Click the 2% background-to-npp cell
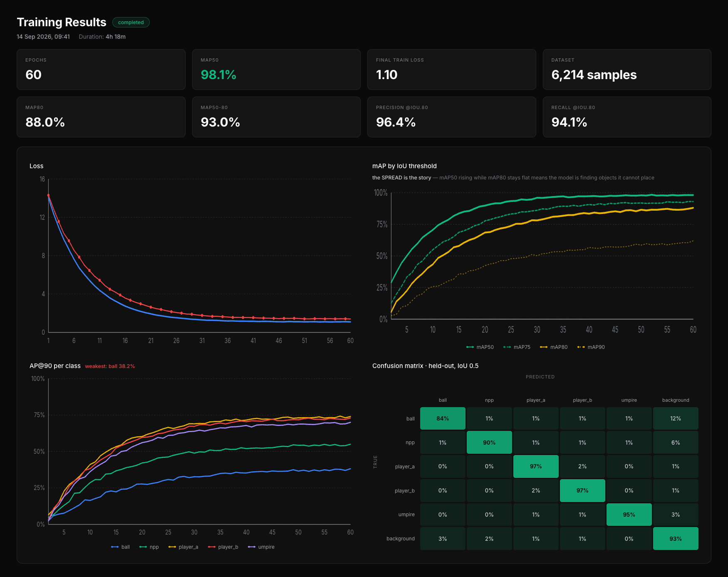Screen dimensions: 728x577 pyautogui.click(x=489, y=539)
